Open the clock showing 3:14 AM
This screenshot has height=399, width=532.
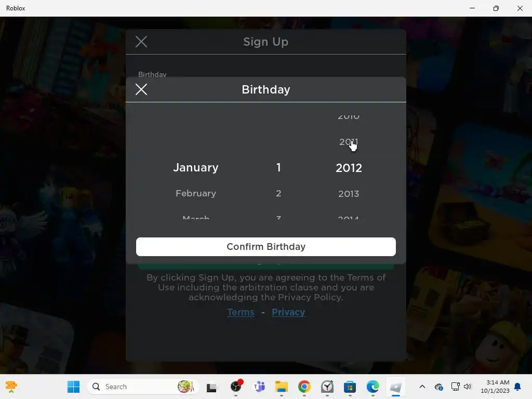[x=495, y=387]
